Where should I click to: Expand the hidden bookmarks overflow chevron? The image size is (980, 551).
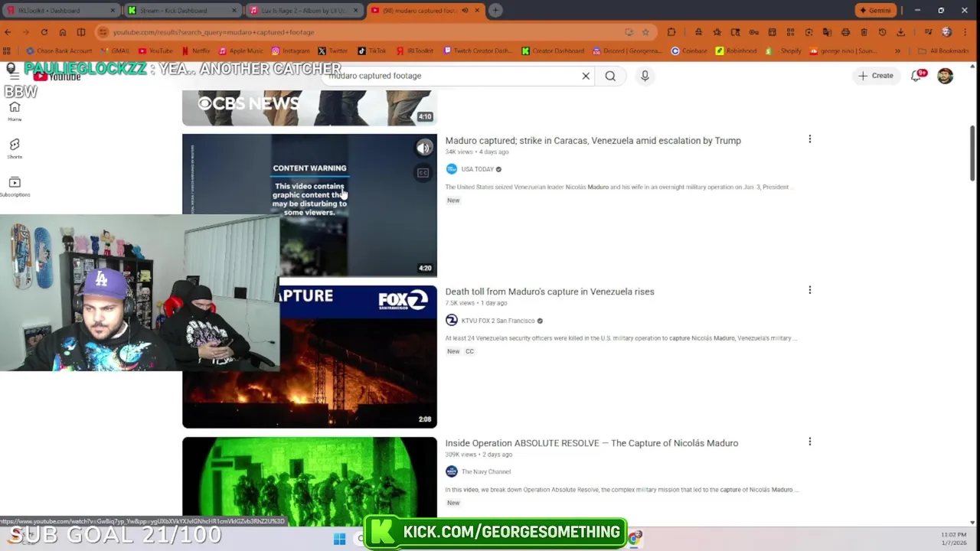pos(897,51)
